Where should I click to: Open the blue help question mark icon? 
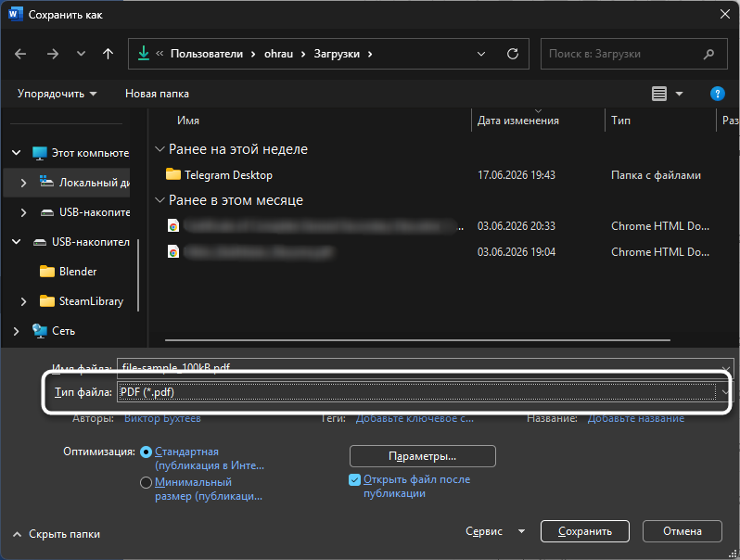pos(717,94)
